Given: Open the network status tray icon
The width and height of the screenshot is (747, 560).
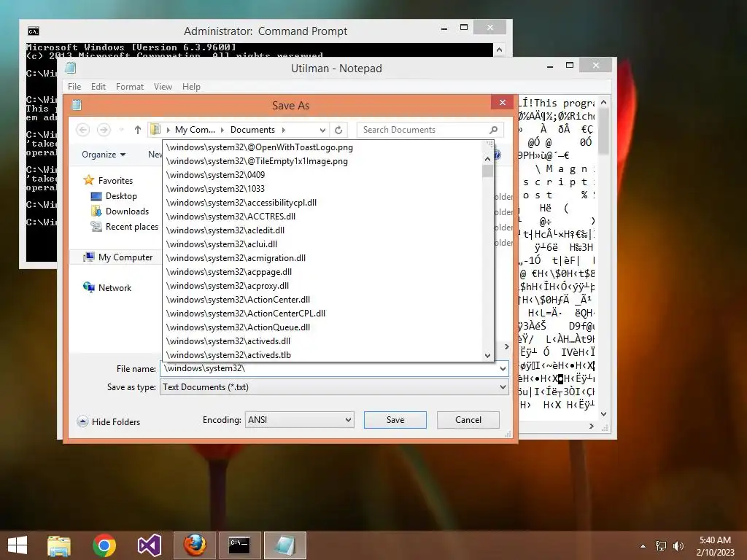Looking at the screenshot, I should point(661,546).
